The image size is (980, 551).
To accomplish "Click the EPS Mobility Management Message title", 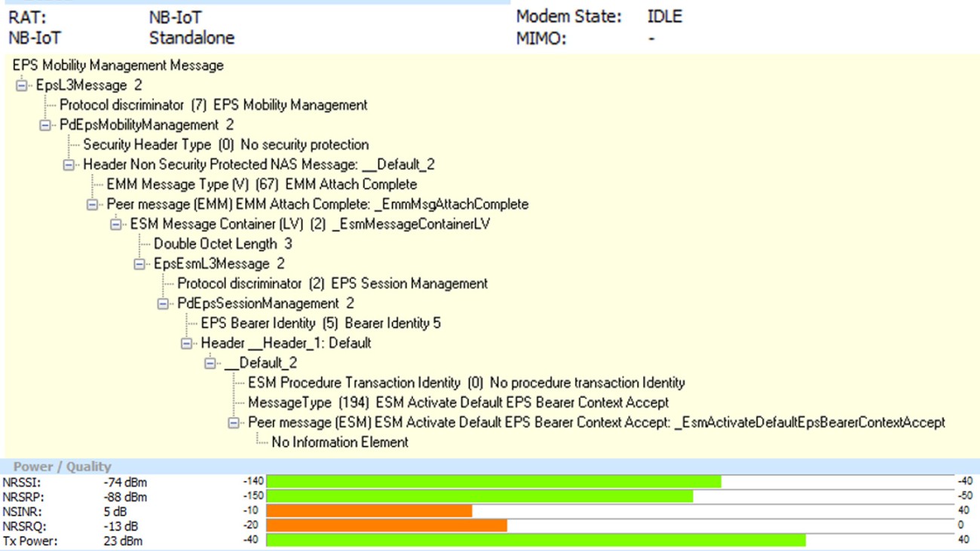I will [118, 66].
